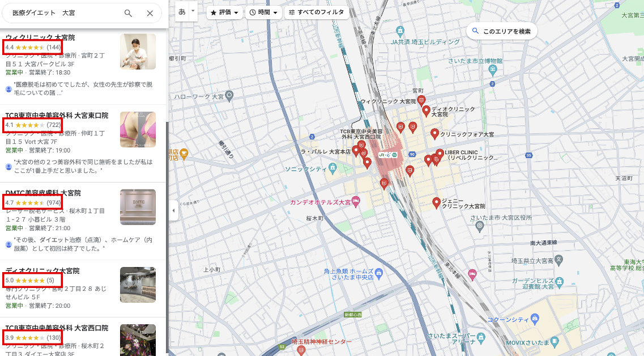Click the JR station logo
The image size is (644, 356).
click(x=388, y=155)
